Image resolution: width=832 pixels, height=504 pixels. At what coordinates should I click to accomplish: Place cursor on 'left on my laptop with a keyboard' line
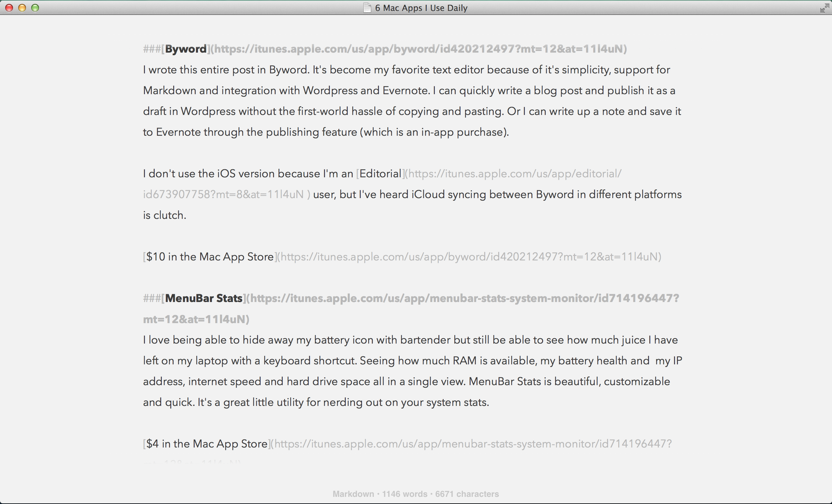click(413, 361)
